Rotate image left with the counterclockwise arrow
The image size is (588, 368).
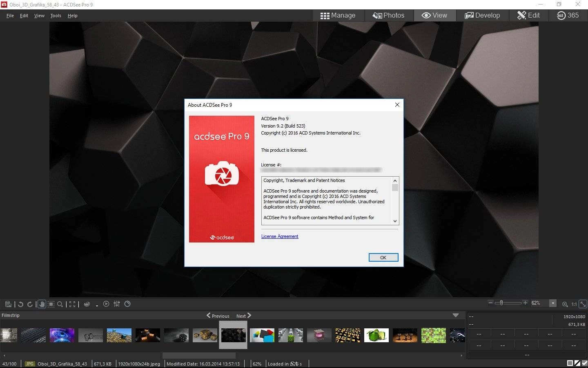[20, 304]
